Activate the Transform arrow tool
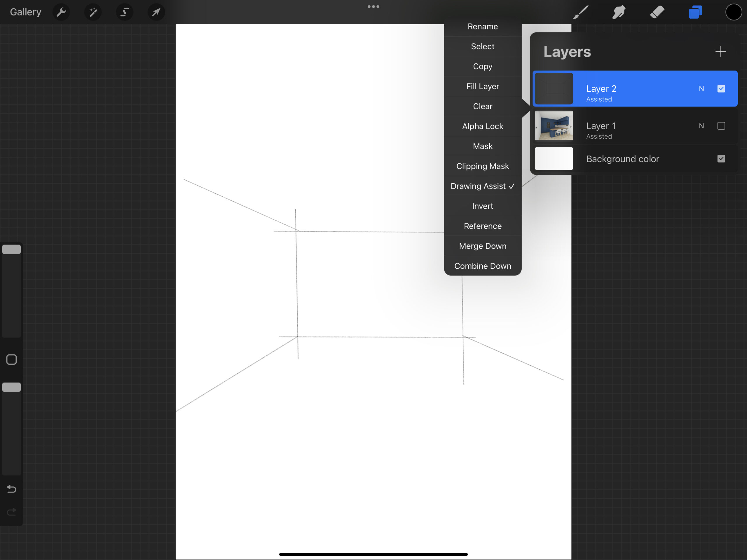Screen dimensions: 747x560 156,12
